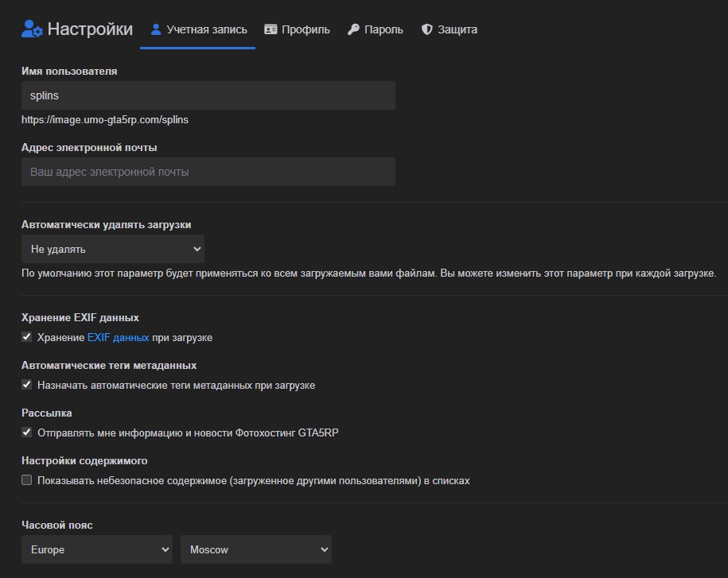Disable Хранение EXIF данных checkbox

click(x=27, y=337)
